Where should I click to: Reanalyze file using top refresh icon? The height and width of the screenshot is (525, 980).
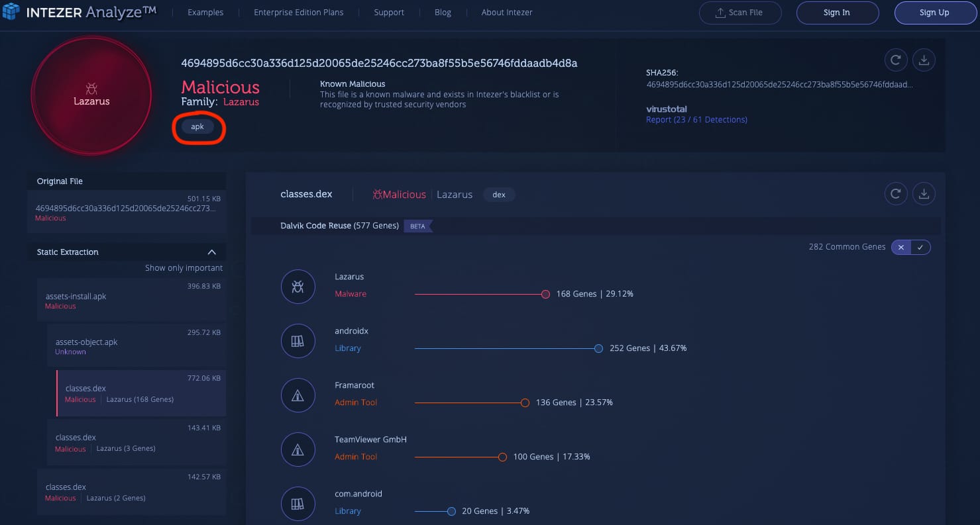tap(896, 60)
